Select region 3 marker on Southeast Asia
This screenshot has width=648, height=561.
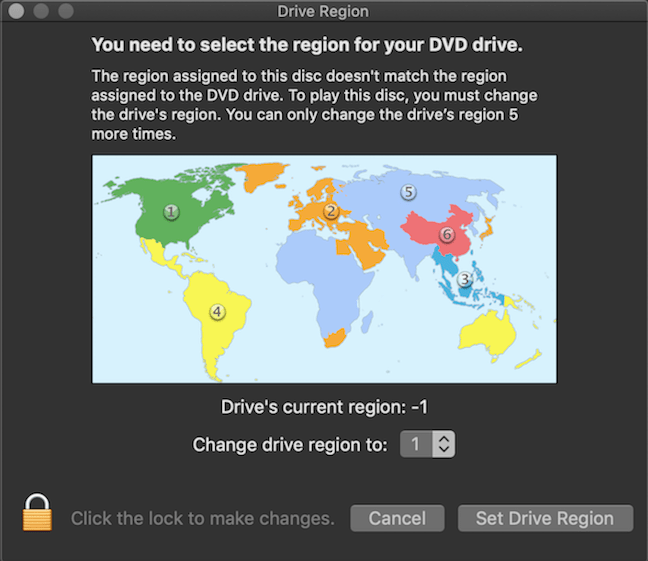click(x=465, y=279)
